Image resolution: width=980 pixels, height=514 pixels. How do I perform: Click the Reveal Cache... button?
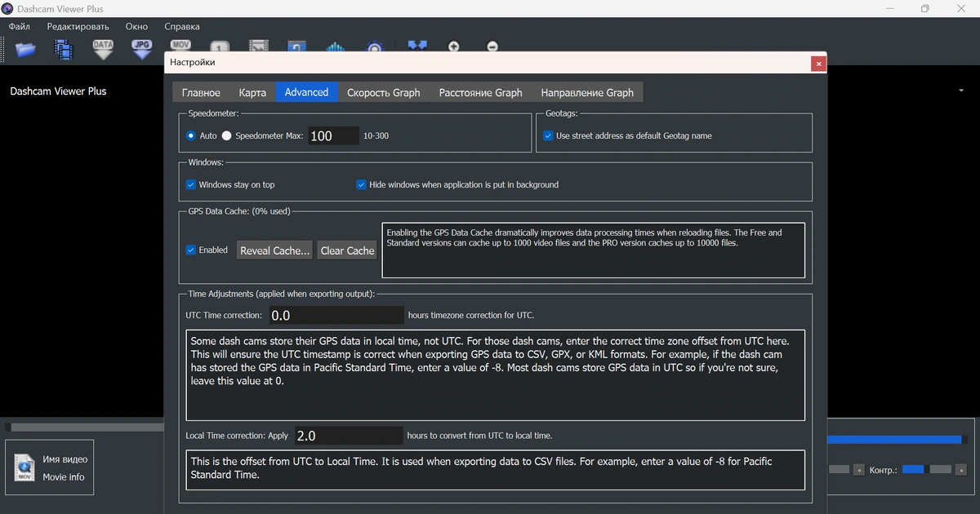[275, 250]
